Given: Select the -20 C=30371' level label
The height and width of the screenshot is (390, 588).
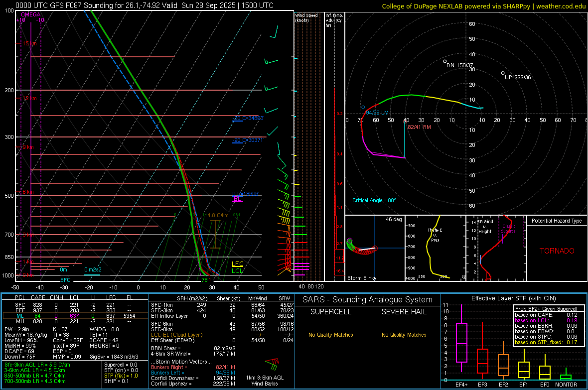Looking at the screenshot, I should 248,140.
